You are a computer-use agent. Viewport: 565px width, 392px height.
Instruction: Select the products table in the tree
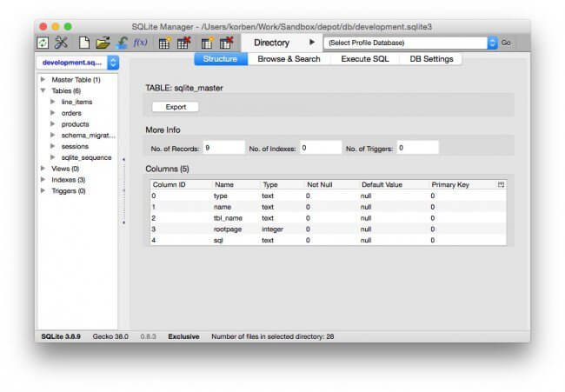[x=75, y=124]
